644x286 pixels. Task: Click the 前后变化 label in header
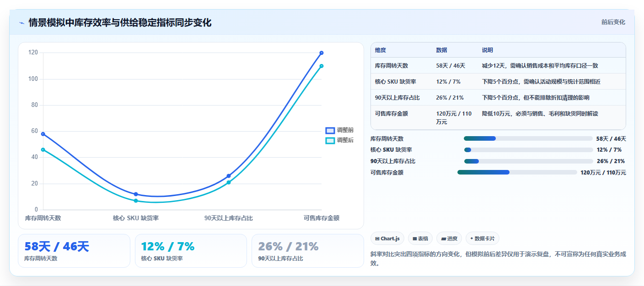point(613,22)
